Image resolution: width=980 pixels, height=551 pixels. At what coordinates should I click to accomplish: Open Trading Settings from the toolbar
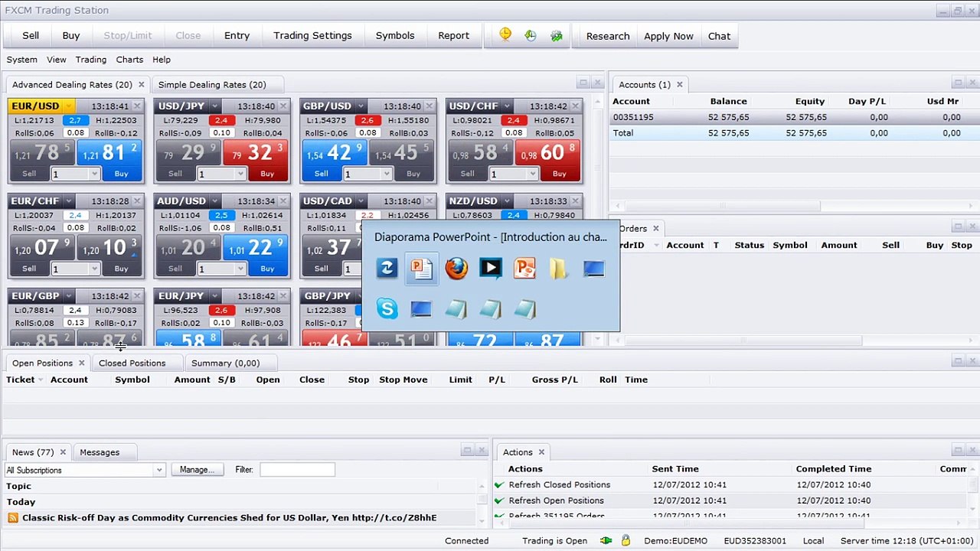(312, 36)
